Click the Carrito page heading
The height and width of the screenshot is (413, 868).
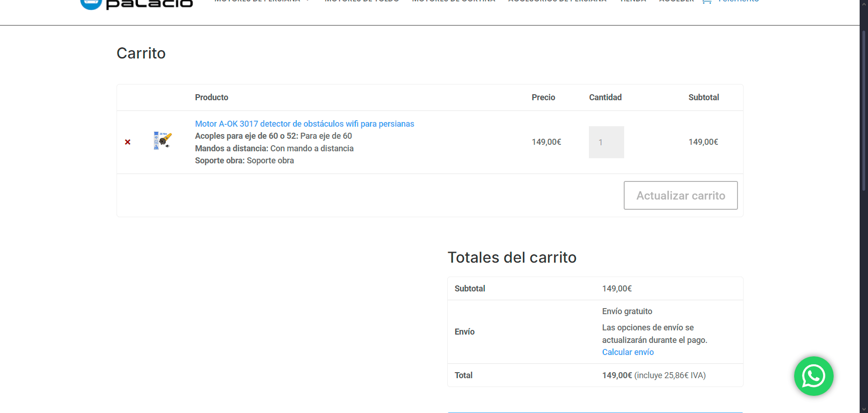pos(141,53)
